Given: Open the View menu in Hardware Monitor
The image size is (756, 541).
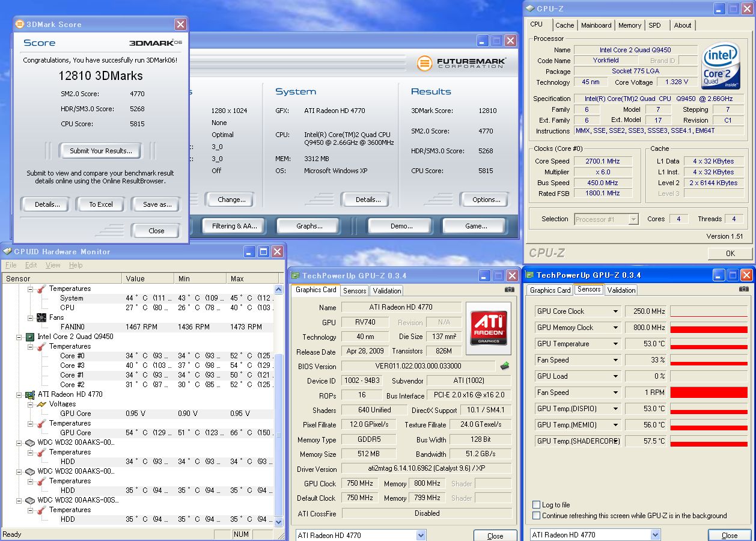Looking at the screenshot, I should (x=53, y=265).
